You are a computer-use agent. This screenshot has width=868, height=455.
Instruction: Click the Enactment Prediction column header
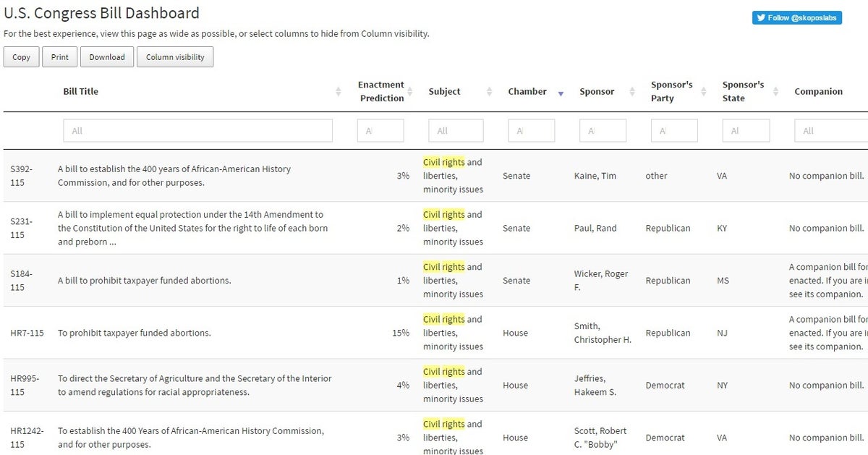click(381, 92)
